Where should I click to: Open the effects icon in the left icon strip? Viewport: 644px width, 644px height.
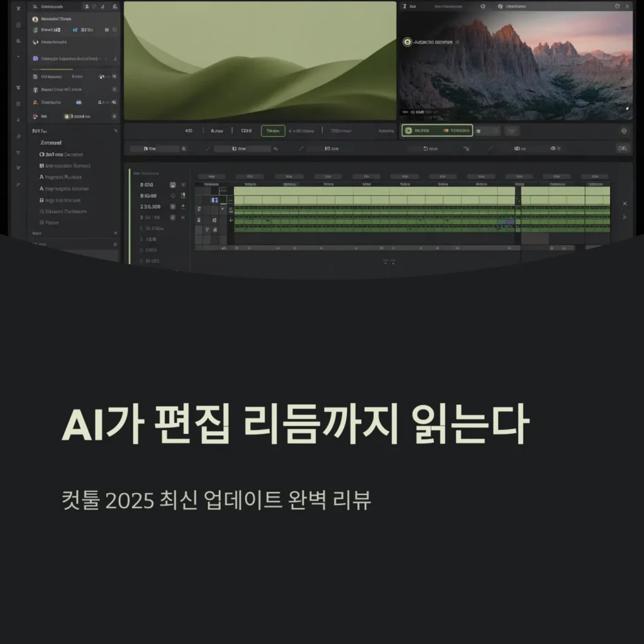(18, 103)
